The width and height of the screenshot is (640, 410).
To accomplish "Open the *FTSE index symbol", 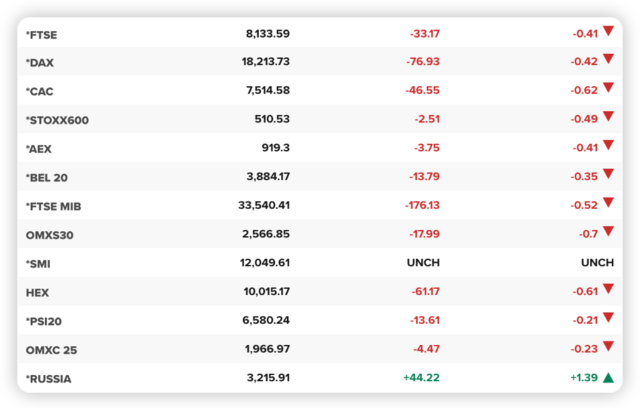I will [x=42, y=35].
